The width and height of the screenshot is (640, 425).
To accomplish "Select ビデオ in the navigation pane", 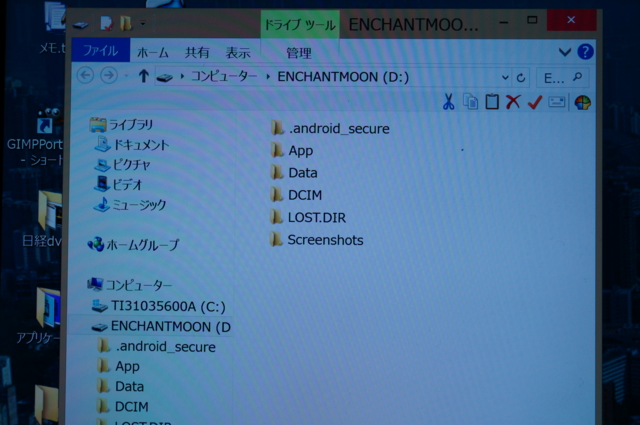I will 118,185.
